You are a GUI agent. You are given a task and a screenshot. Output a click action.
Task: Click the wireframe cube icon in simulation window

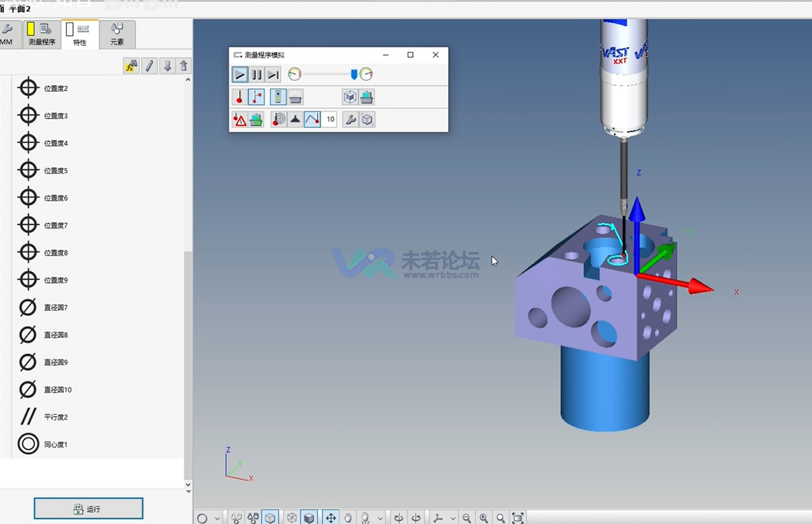(349, 97)
